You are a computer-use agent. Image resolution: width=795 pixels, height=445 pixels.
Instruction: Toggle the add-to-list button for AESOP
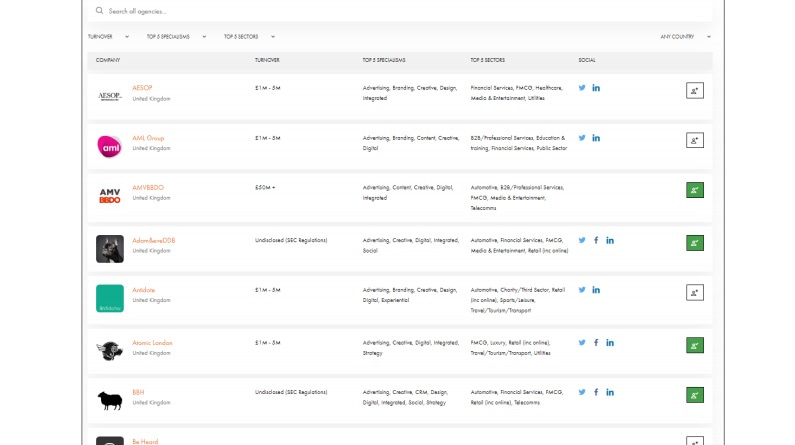695,90
